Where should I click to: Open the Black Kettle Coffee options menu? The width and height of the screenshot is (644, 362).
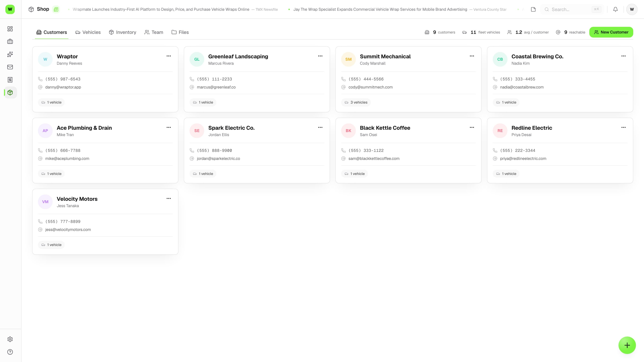click(472, 127)
